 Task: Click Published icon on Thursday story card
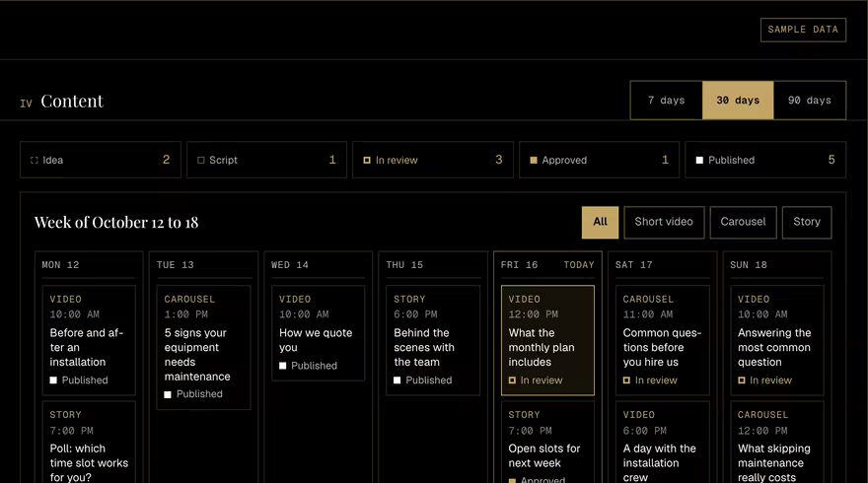pos(397,380)
